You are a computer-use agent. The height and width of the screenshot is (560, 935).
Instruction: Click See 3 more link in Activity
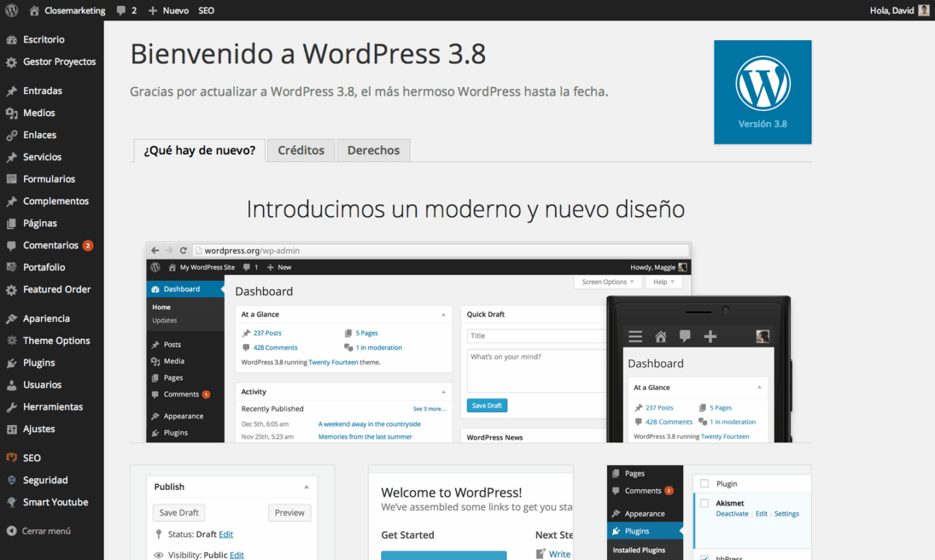point(430,409)
